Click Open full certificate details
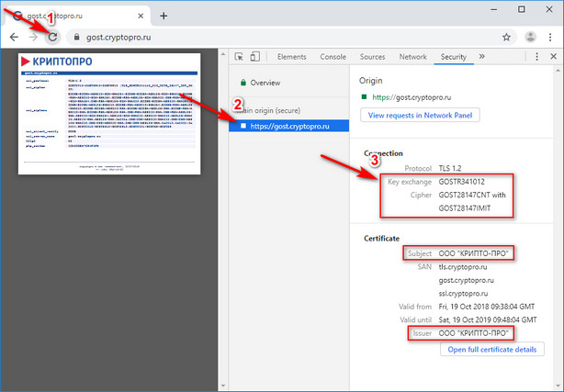 click(492, 349)
